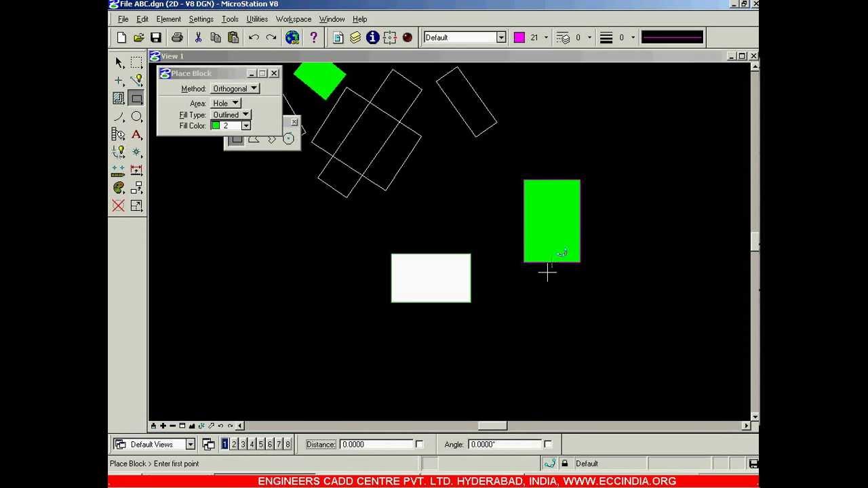The height and width of the screenshot is (488, 868).
Task: Toggle view 8 on
Action: point(288,445)
